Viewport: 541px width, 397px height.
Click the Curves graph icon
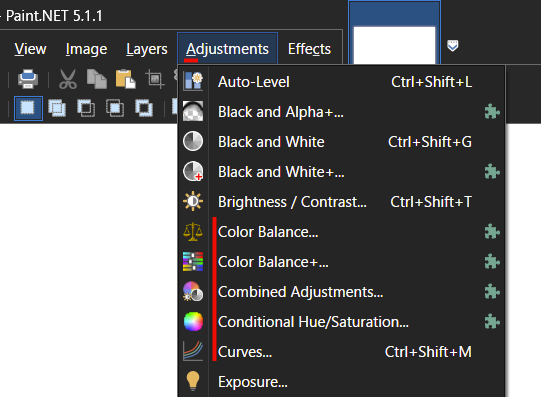(x=193, y=351)
